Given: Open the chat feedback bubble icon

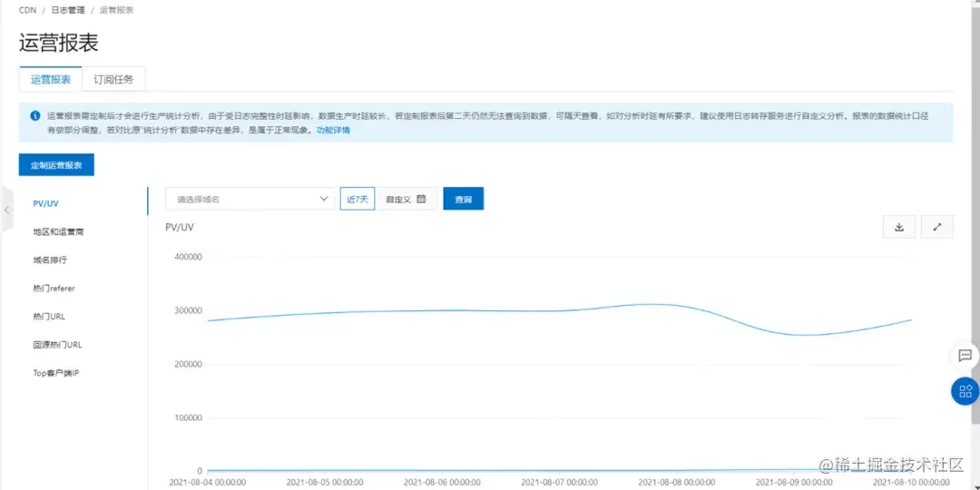Looking at the screenshot, I should point(965,355).
